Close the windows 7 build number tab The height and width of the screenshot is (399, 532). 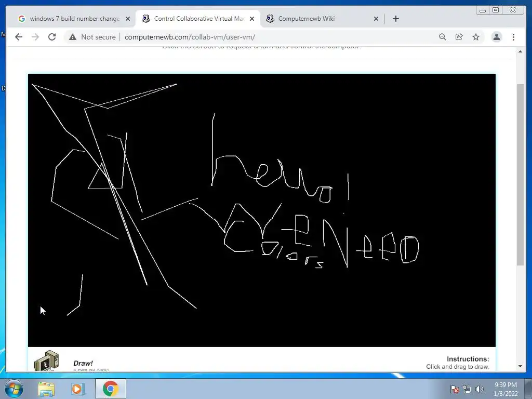click(128, 19)
